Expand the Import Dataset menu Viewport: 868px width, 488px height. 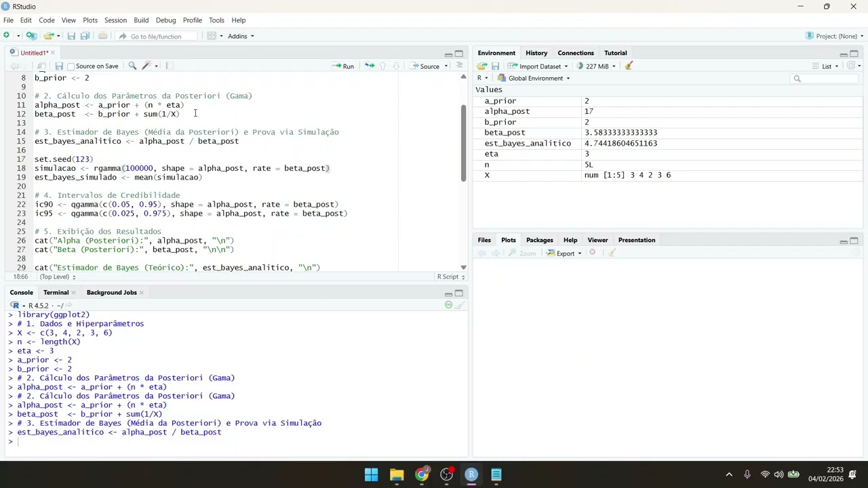click(x=538, y=66)
